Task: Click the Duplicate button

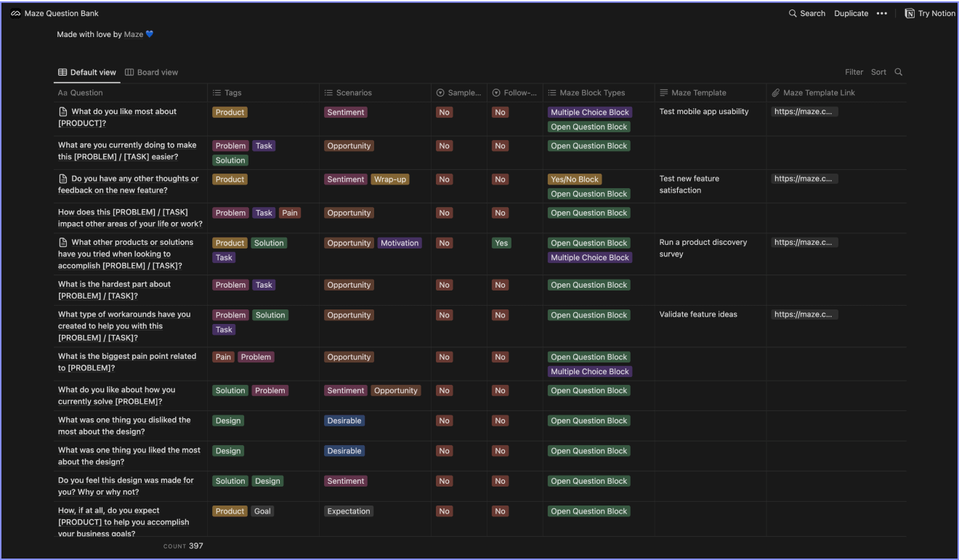Action: click(851, 13)
